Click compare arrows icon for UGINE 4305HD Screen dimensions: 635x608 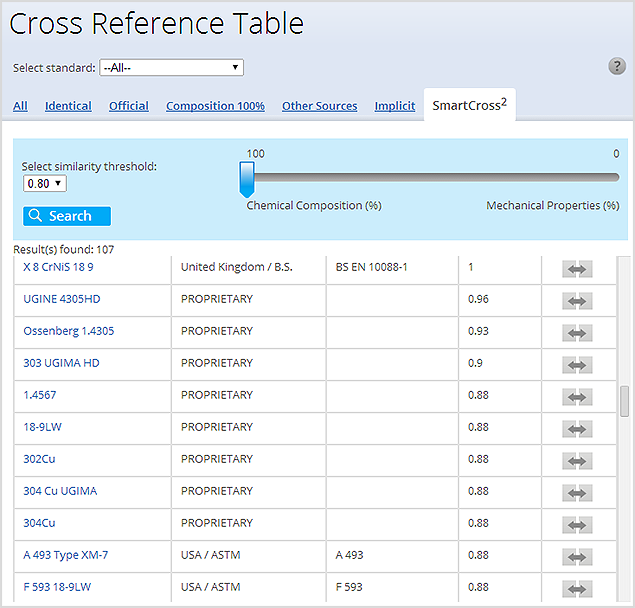click(x=577, y=301)
